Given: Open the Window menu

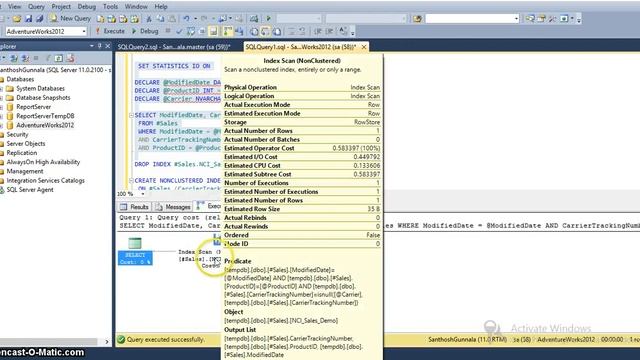Looking at the screenshot, I should tap(136, 7).
